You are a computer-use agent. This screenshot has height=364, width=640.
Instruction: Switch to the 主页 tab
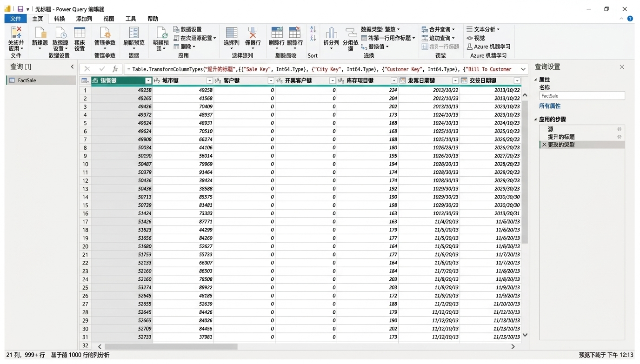(x=38, y=19)
